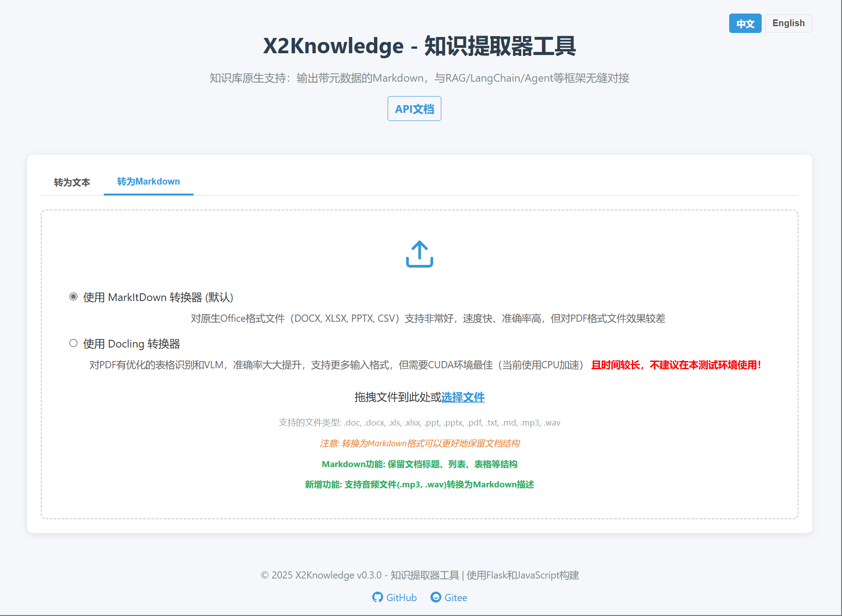
Task: Open the Gitee link in footer
Action: [449, 597]
